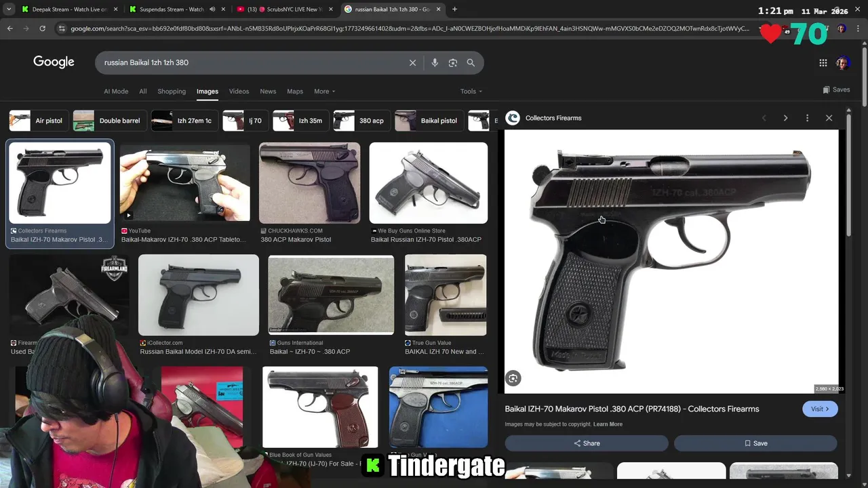Viewport: 868px width, 488px height.
Task: Open the Saves collection
Action: [x=836, y=89]
